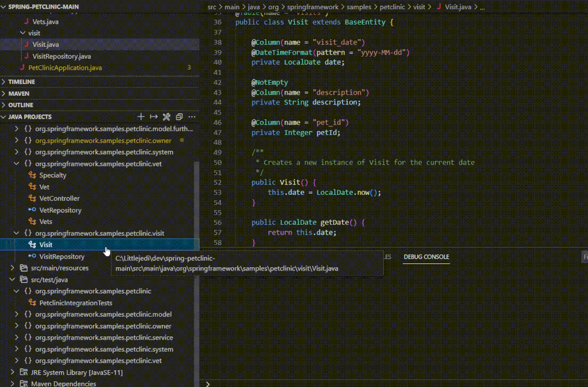Expand the Maven section
The height and width of the screenshot is (387, 588).
[x=19, y=94]
